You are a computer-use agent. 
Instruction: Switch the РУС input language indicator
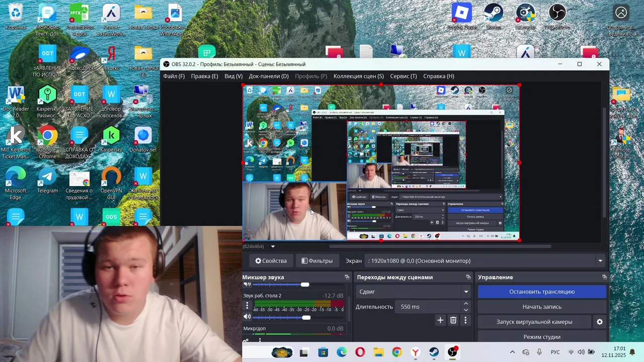click(555, 352)
